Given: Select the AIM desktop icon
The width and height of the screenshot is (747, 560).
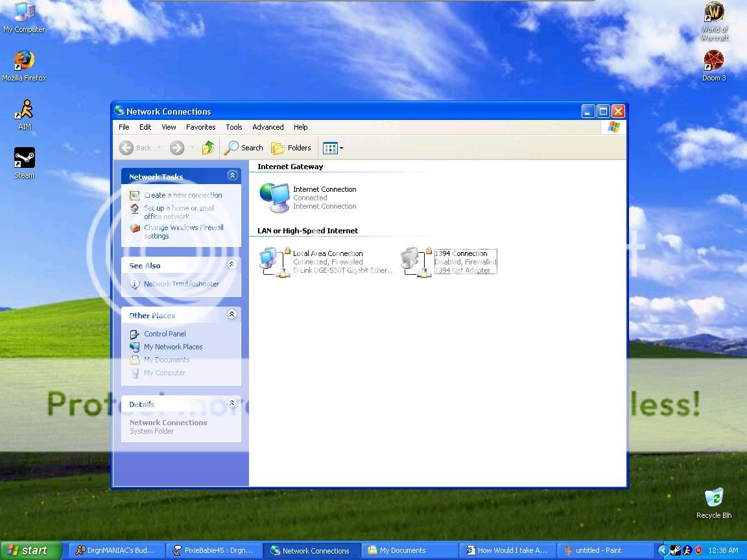Looking at the screenshot, I should (x=24, y=114).
